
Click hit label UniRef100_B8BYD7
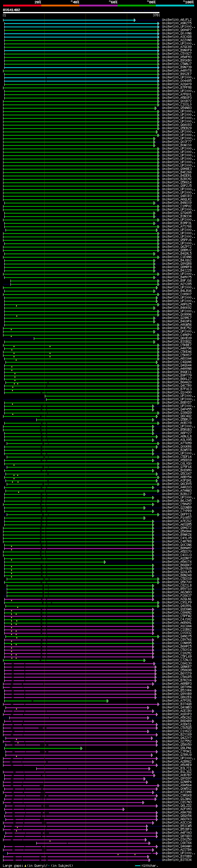pos(177,403)
